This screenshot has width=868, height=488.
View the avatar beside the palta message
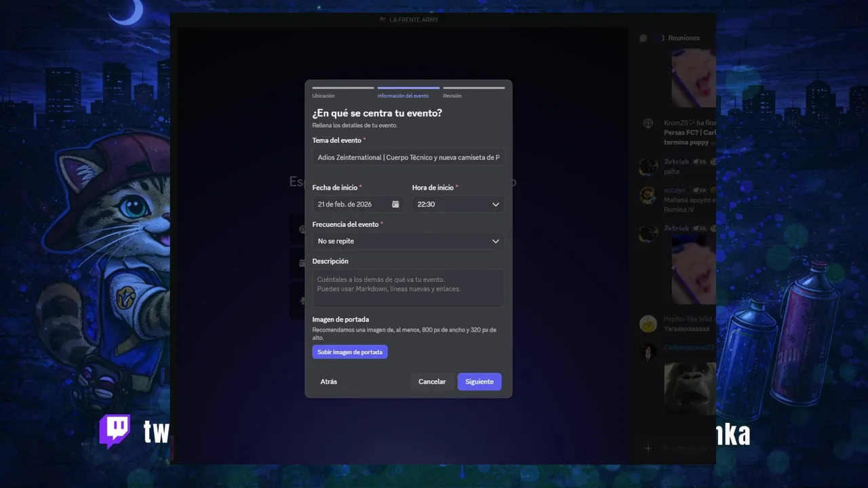(x=648, y=167)
